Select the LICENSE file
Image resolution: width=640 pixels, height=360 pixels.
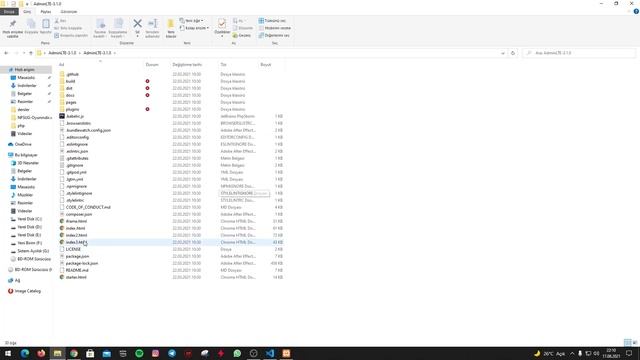(73, 249)
